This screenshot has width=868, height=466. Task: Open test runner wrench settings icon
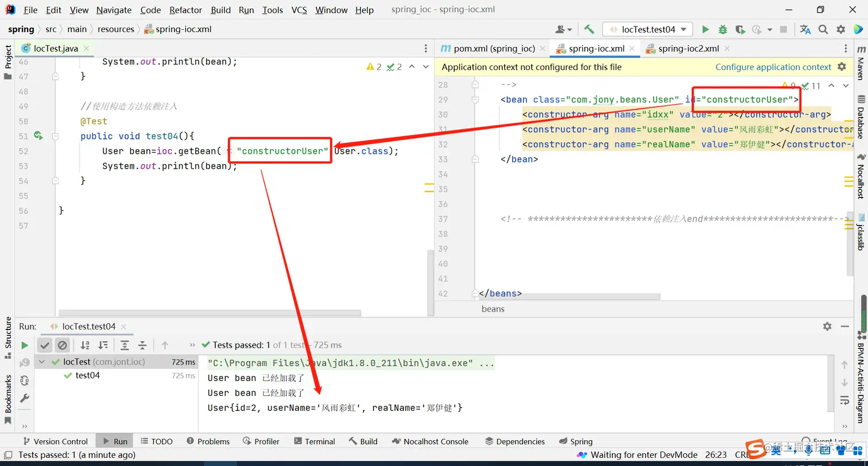25,398
